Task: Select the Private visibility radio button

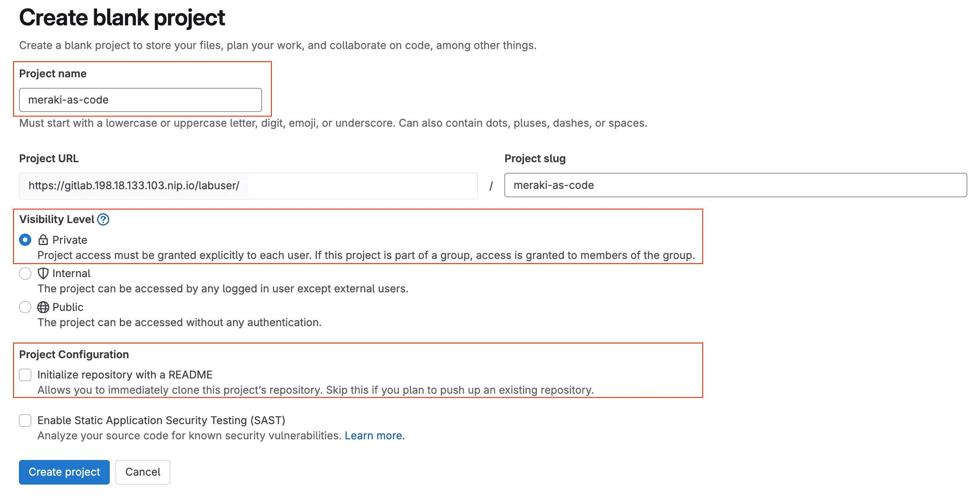Action: [x=25, y=240]
